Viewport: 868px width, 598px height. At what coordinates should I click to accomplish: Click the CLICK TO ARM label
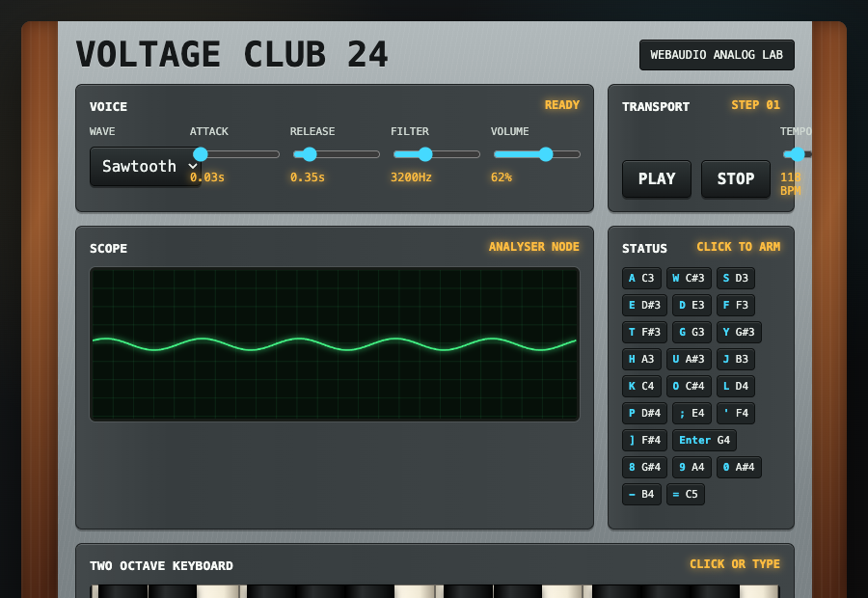pos(739,247)
